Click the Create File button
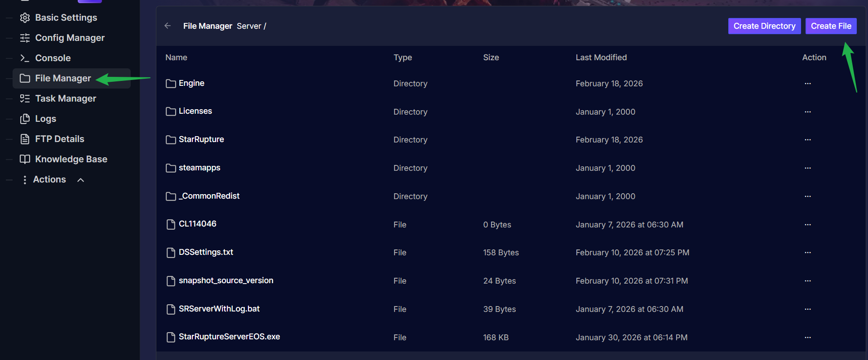The height and width of the screenshot is (360, 868). click(831, 26)
